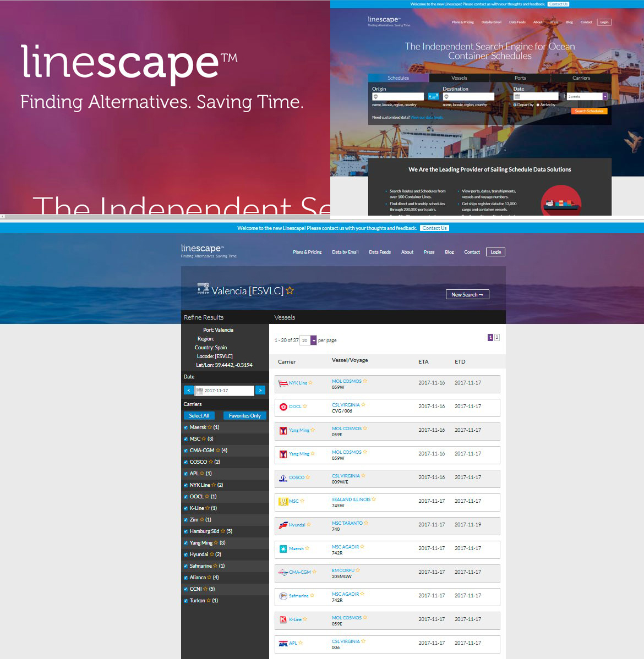Switch to the Schedules search tab

pos(399,78)
